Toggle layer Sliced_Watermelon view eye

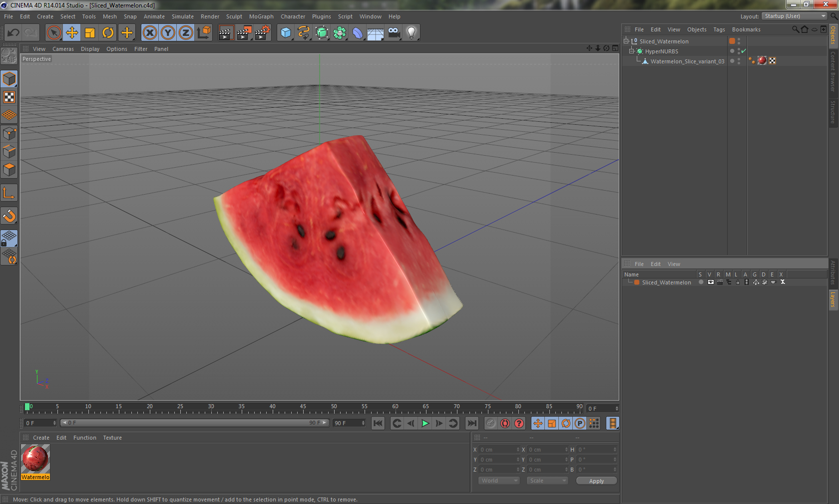[711, 282]
